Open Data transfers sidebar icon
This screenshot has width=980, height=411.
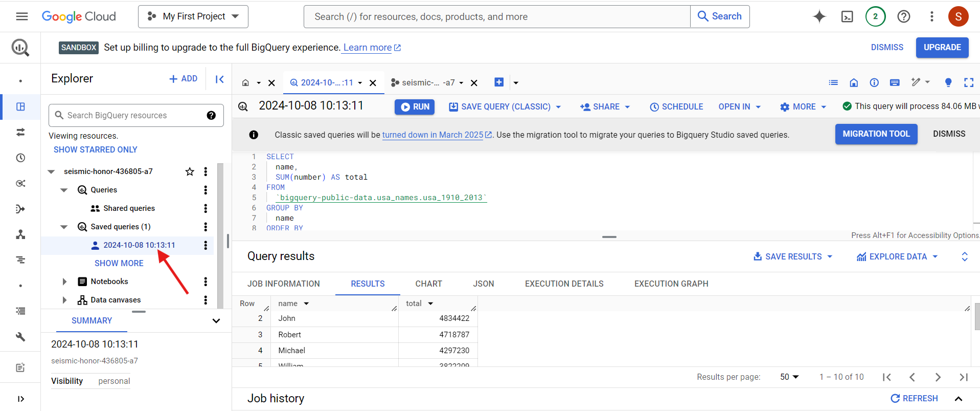pyautogui.click(x=20, y=132)
